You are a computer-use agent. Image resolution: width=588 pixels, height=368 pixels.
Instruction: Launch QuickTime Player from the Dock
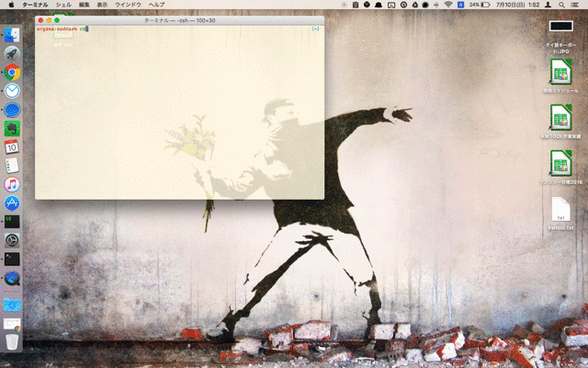click(x=12, y=278)
